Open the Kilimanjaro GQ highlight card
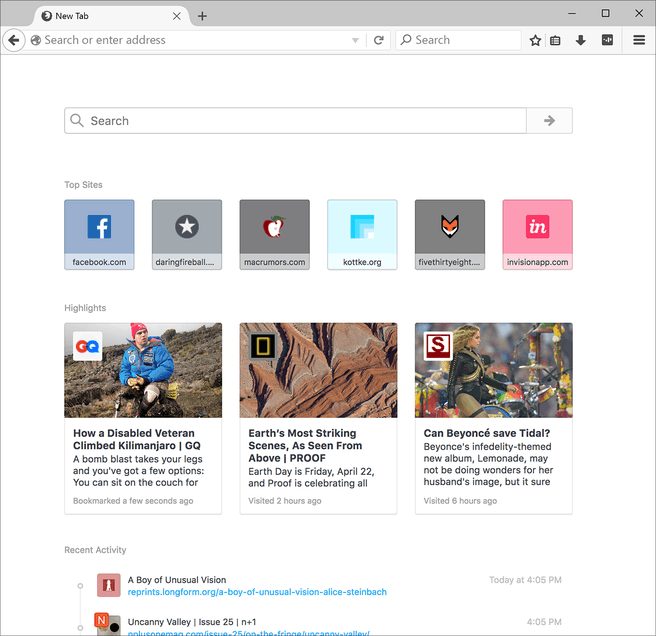This screenshot has width=656, height=636. (143, 418)
